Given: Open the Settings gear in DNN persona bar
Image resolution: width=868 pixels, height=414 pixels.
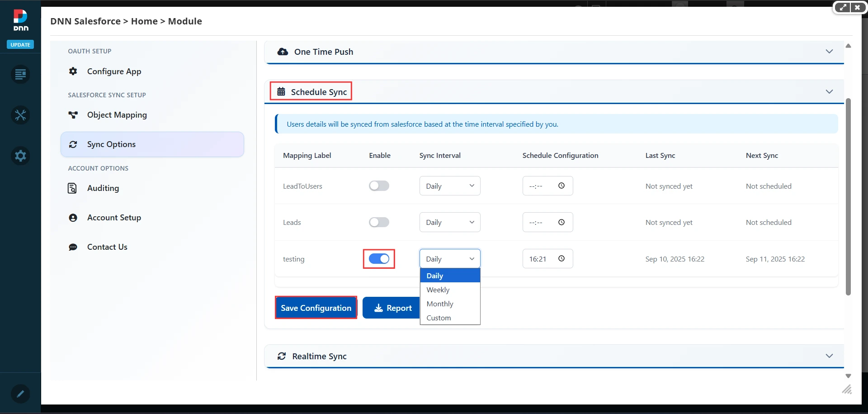Looking at the screenshot, I should click(20, 156).
